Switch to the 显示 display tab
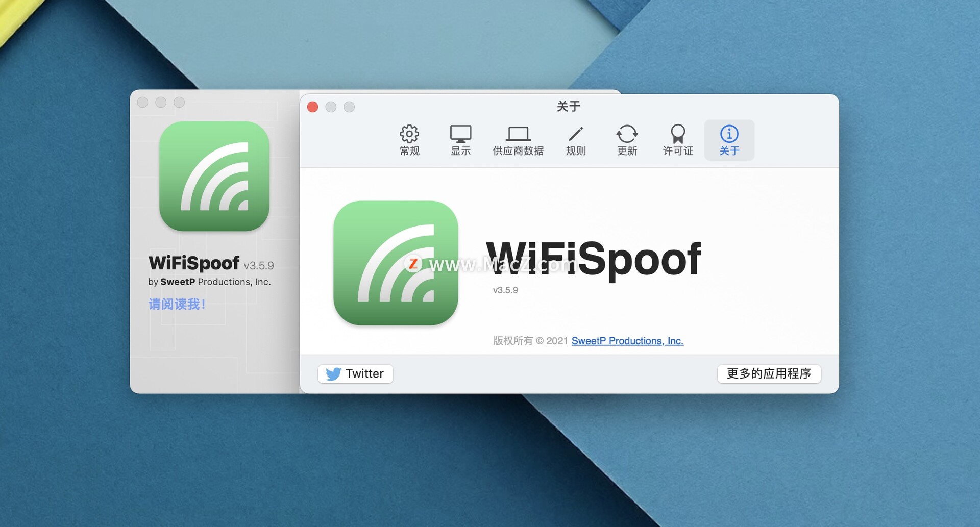The image size is (980, 527). 460,140
